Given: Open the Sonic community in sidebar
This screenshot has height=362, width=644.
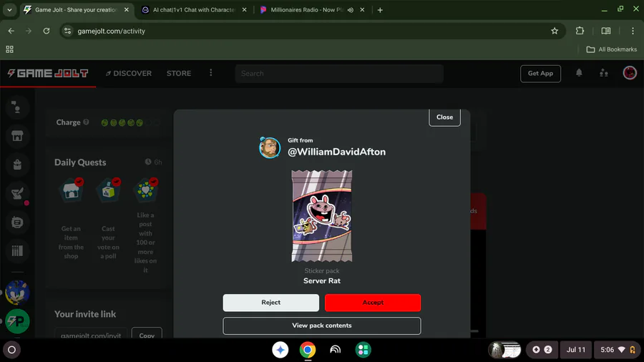Looking at the screenshot, I should tap(17, 293).
